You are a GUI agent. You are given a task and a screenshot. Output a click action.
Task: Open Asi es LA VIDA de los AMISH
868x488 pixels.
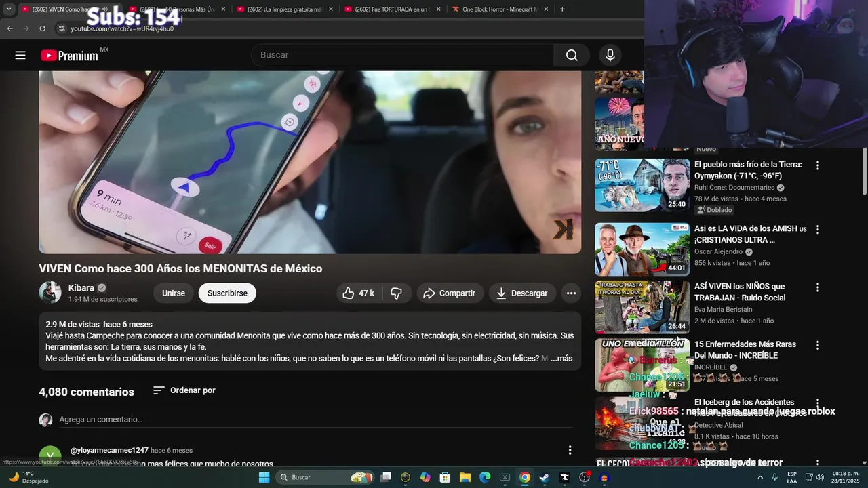pyautogui.click(x=751, y=235)
